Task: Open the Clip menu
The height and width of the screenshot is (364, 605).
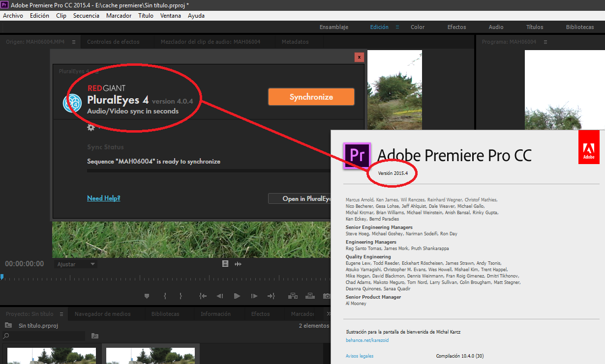Action: 61,16
